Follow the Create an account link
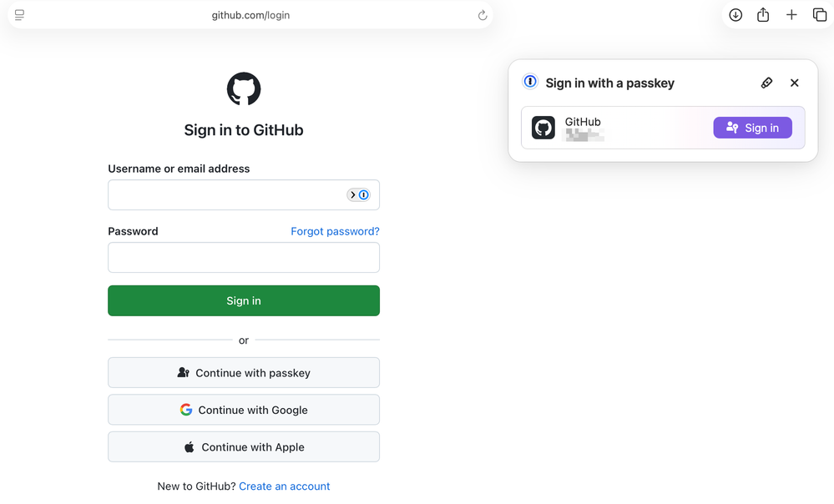Screen dimensions: 834x504 285,486
